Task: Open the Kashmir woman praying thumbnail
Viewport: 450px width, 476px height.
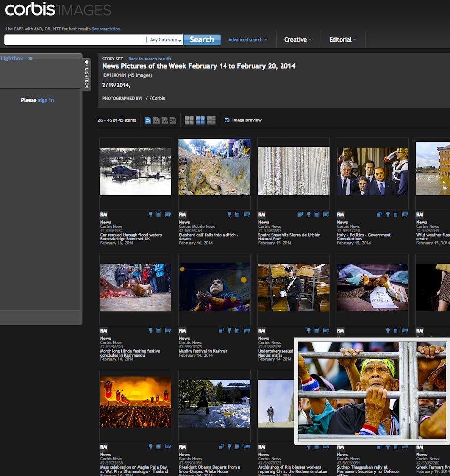Action: point(215,287)
